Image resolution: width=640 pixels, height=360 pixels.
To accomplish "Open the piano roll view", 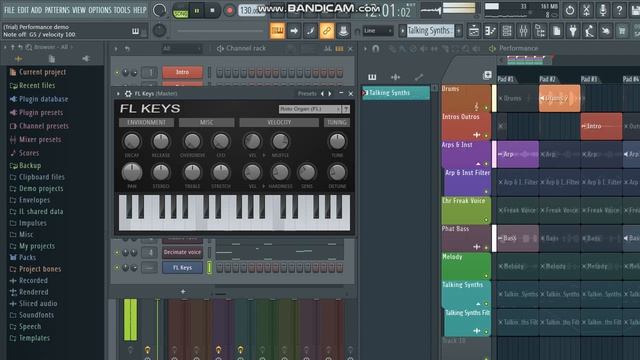I will [490, 31].
